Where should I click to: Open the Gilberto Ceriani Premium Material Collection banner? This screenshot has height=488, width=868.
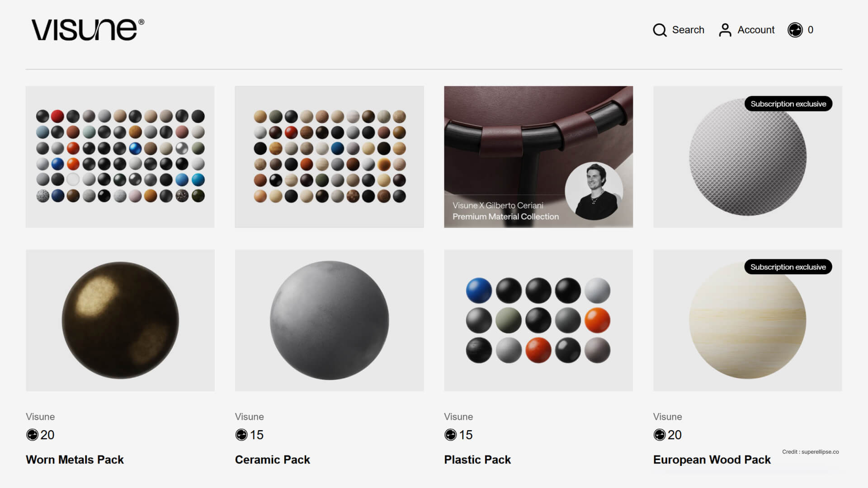coord(538,157)
